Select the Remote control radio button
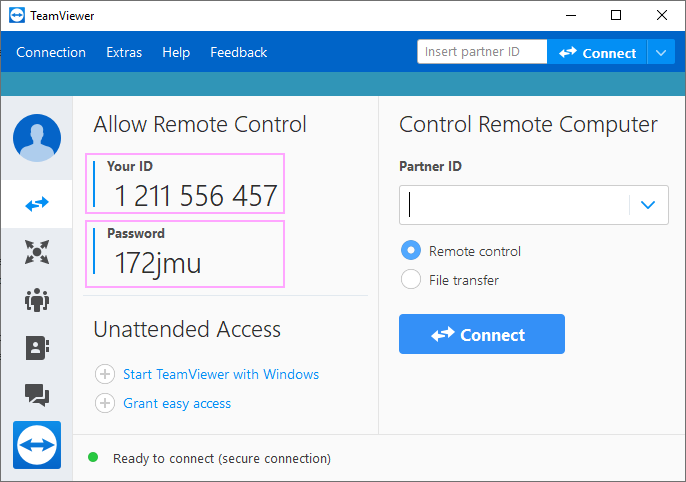686x482 pixels. tap(411, 251)
